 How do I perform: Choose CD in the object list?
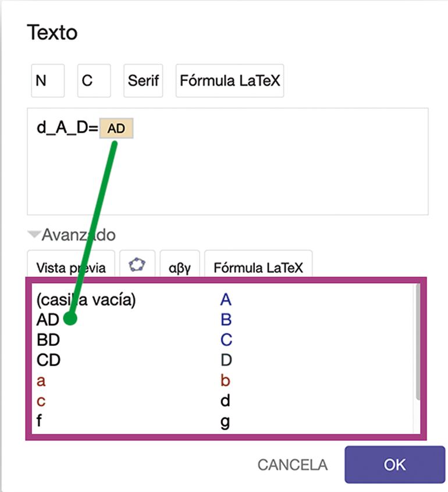[48, 360]
